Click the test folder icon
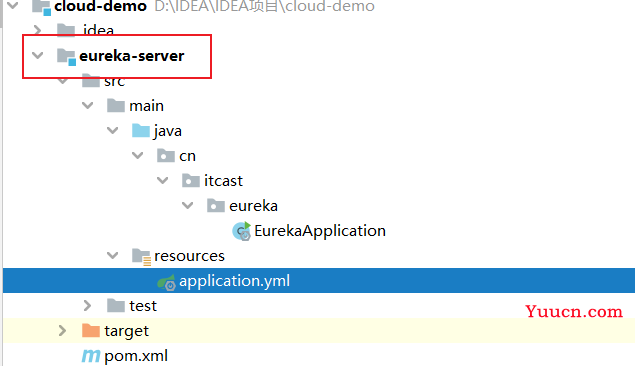Image resolution: width=635 pixels, height=366 pixels. pos(116,306)
